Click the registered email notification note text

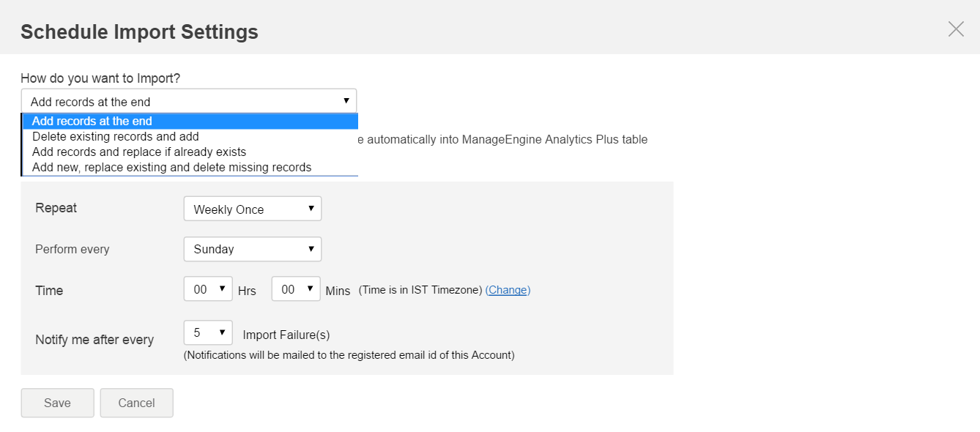coord(349,355)
